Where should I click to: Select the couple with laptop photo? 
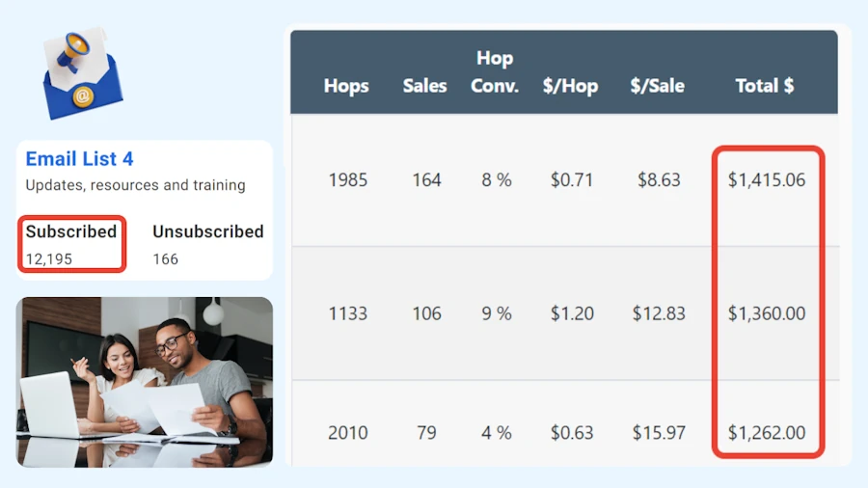tap(145, 382)
